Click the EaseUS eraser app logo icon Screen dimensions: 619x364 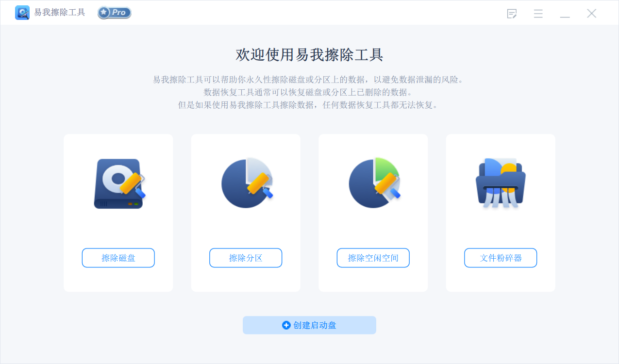pyautogui.click(x=22, y=13)
